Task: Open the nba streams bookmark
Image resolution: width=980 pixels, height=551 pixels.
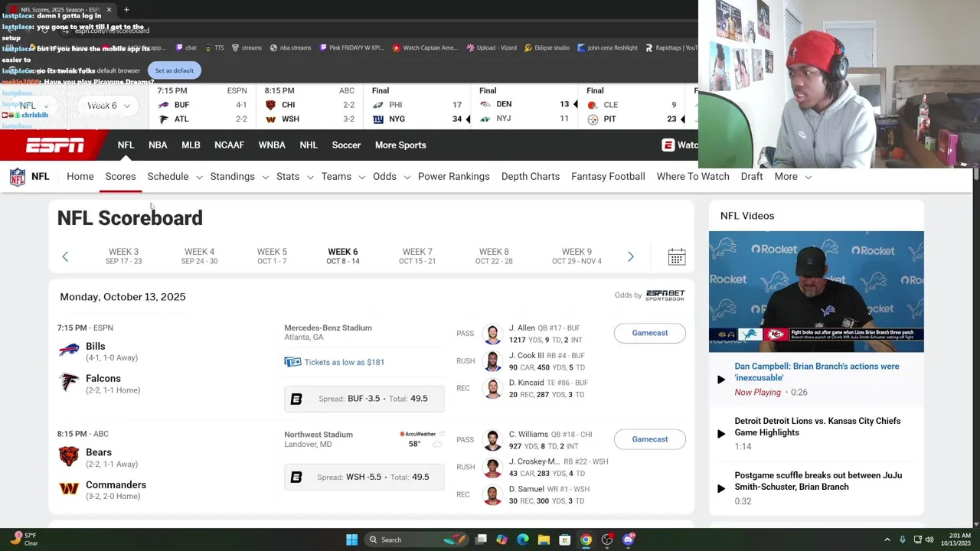Action: coord(291,47)
